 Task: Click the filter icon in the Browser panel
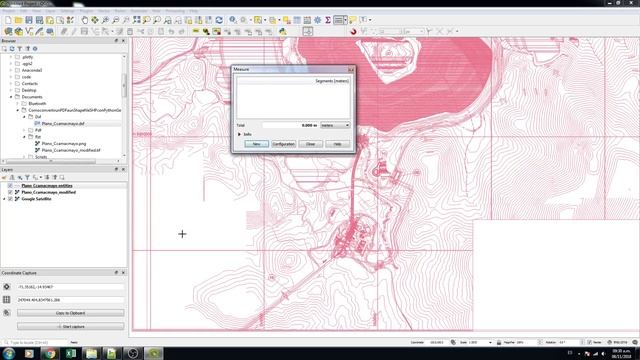click(x=20, y=49)
